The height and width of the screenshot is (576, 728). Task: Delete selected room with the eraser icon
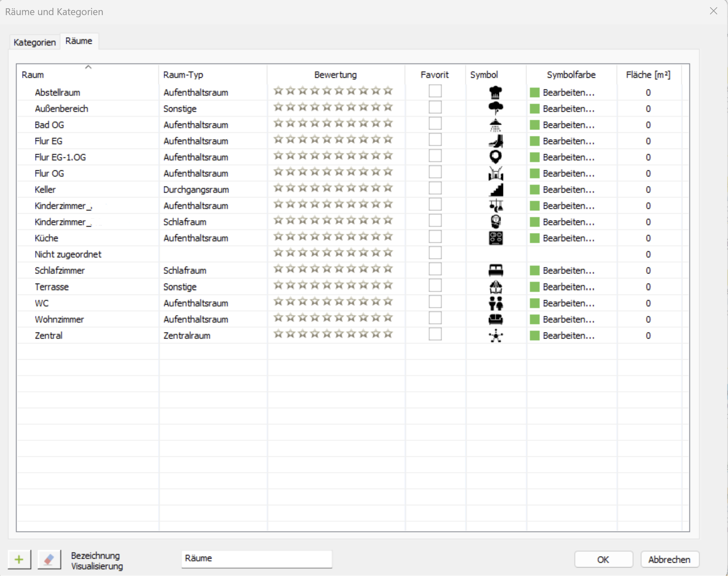point(49,559)
